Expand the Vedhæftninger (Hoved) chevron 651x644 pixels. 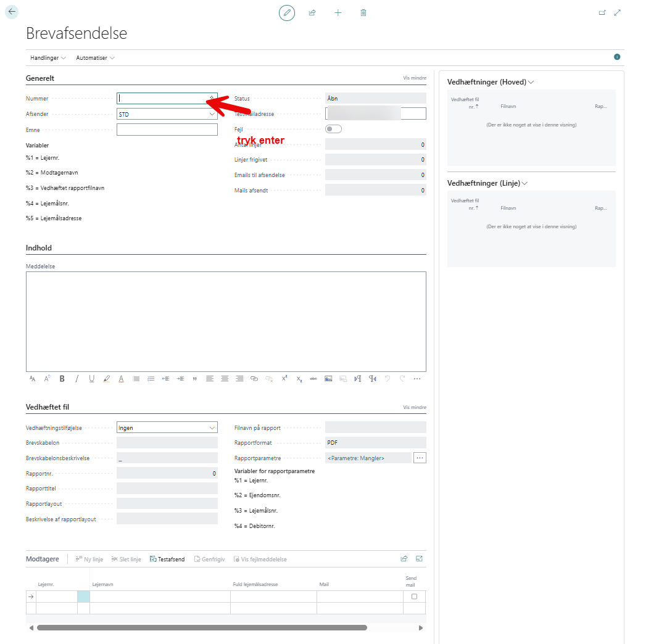point(531,82)
